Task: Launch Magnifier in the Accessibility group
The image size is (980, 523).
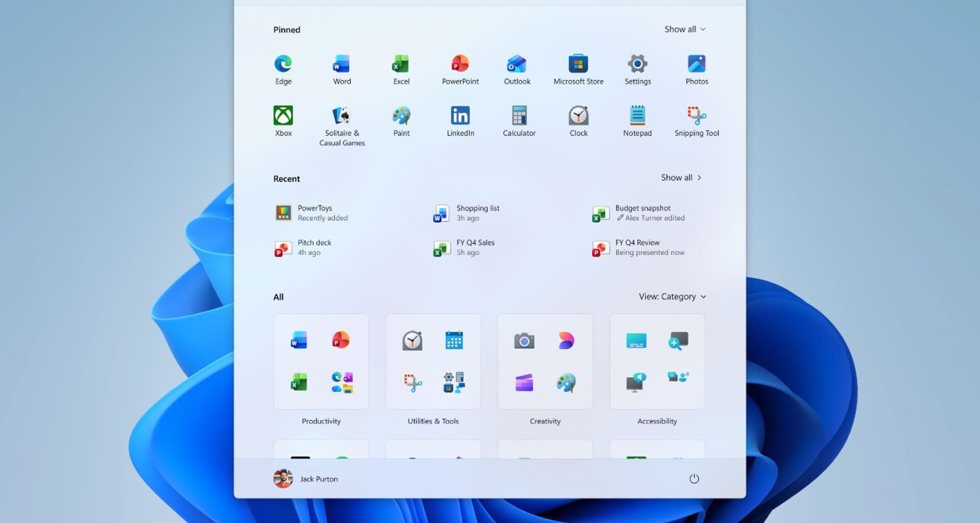Action: (678, 341)
